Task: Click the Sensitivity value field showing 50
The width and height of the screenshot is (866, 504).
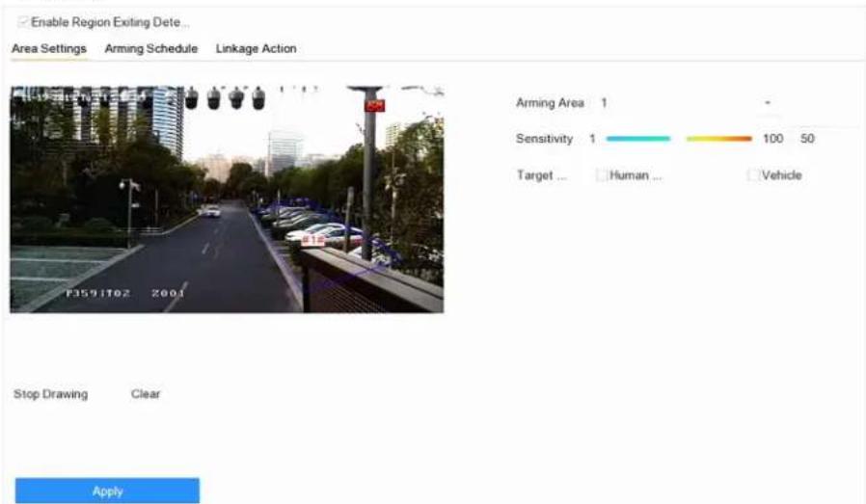Action: [x=807, y=139]
